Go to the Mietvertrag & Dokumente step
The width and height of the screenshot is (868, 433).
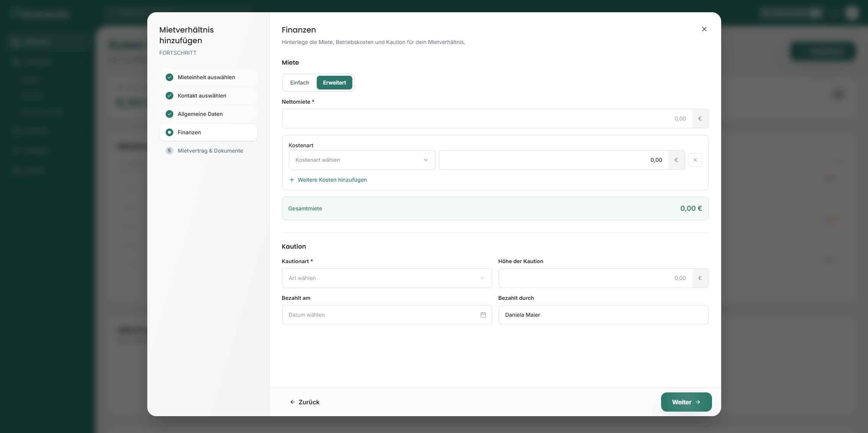pos(208,151)
